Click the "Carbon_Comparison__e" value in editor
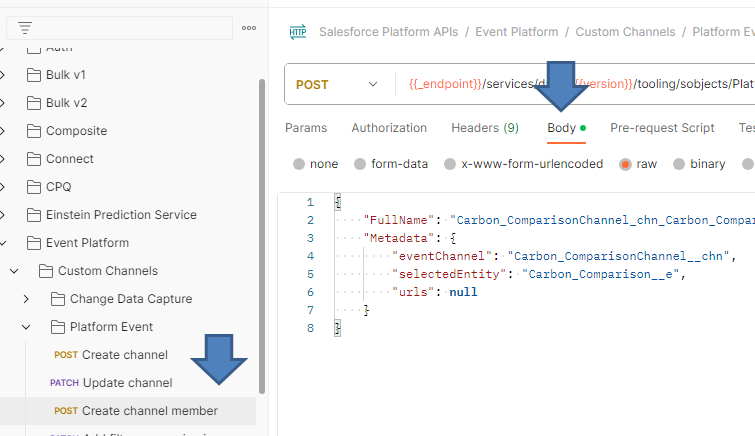 600,274
